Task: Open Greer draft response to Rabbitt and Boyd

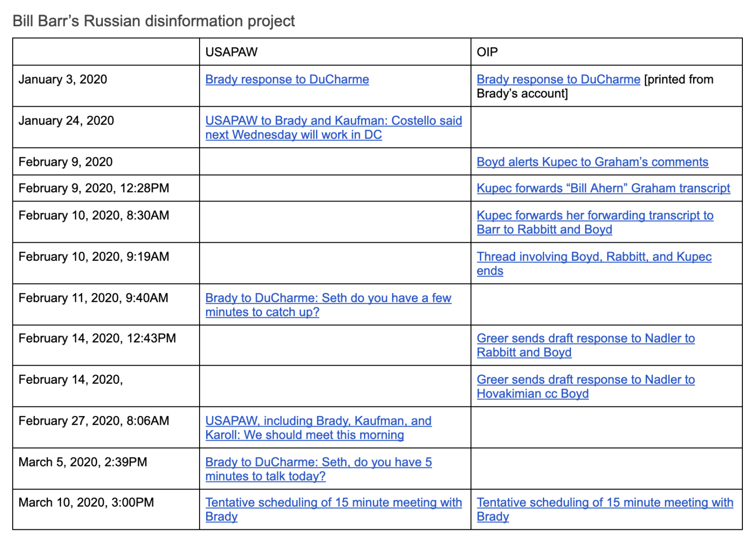Action: point(585,338)
